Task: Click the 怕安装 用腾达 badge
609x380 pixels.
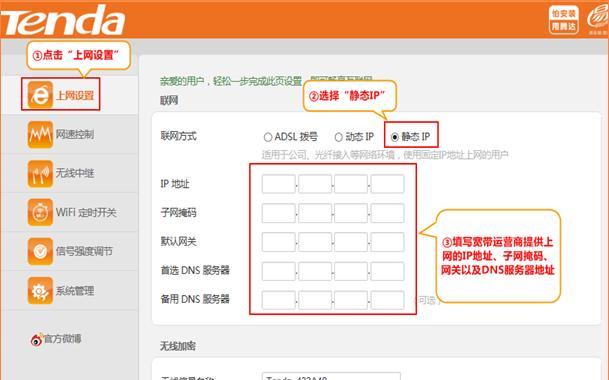Action: pos(564,20)
